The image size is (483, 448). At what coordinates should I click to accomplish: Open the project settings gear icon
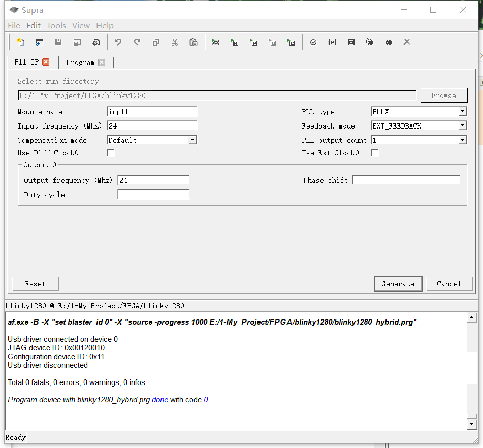[x=95, y=42]
